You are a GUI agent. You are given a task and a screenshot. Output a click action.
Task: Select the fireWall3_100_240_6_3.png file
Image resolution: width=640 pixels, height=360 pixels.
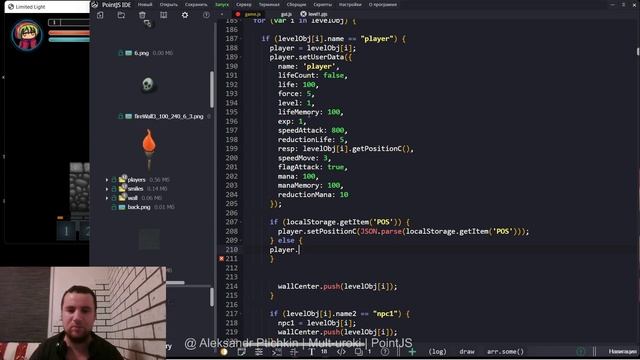coord(168,116)
